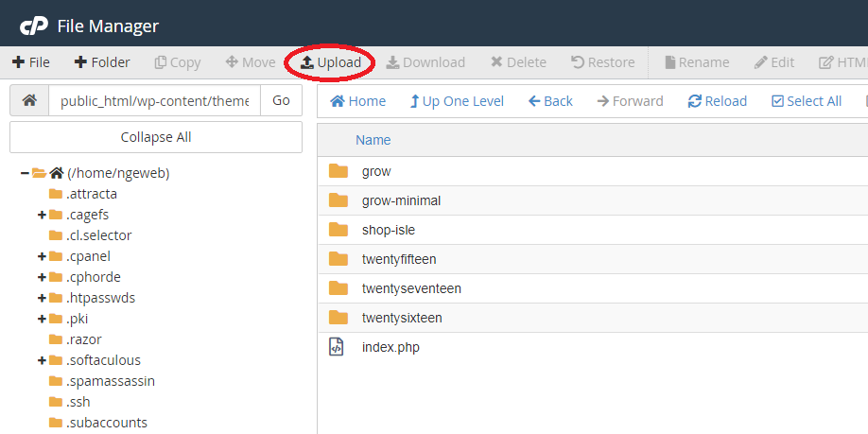The width and height of the screenshot is (868, 434).
Task: Click the Move toolbar button
Action: pos(251,62)
